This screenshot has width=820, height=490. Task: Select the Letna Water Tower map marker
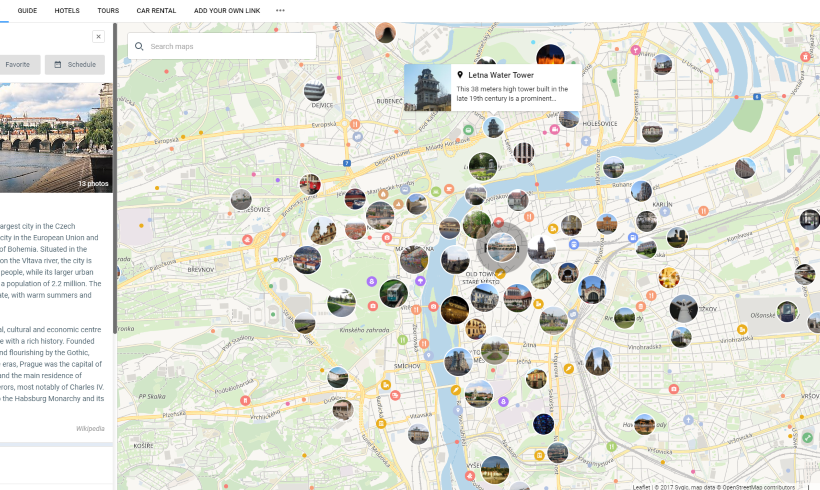(x=493, y=128)
